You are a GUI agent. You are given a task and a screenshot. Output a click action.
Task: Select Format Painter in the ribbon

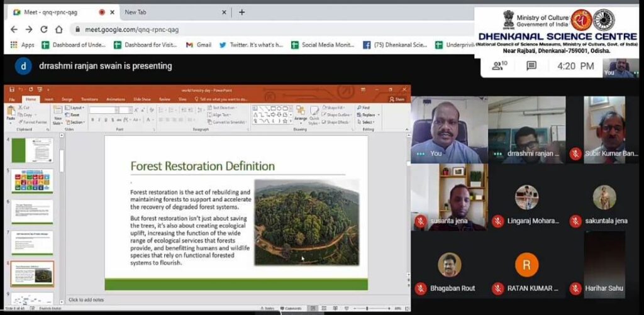tap(33, 122)
